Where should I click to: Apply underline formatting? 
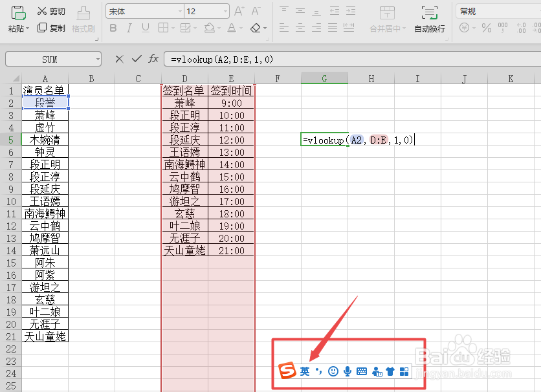coord(145,28)
